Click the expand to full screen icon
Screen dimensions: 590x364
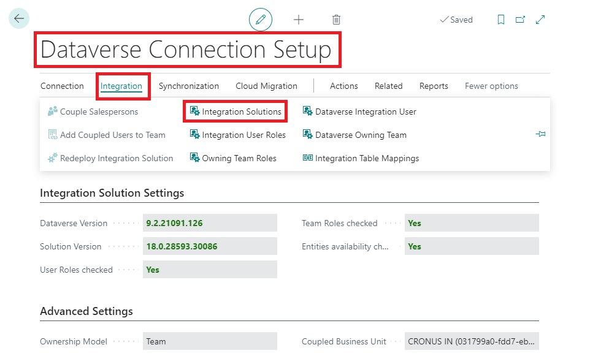pos(540,20)
